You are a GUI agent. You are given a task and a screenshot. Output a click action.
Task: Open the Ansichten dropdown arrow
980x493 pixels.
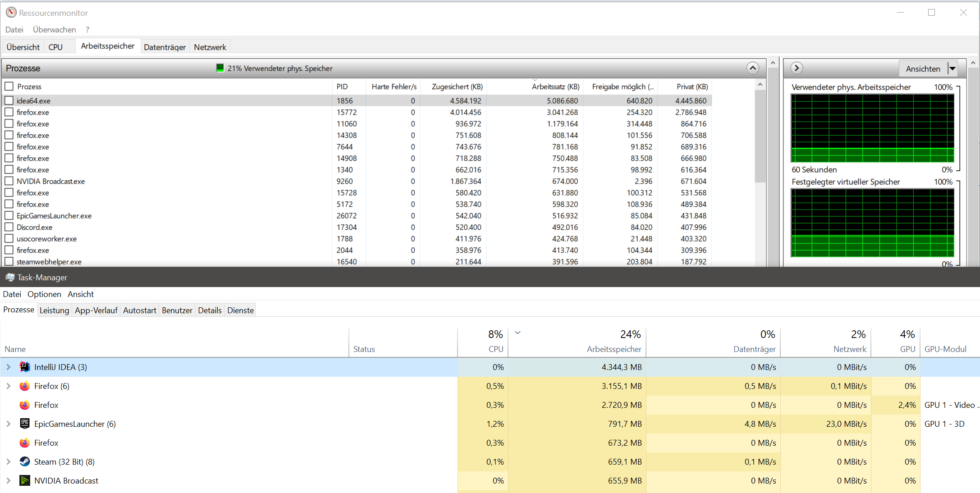coord(953,68)
